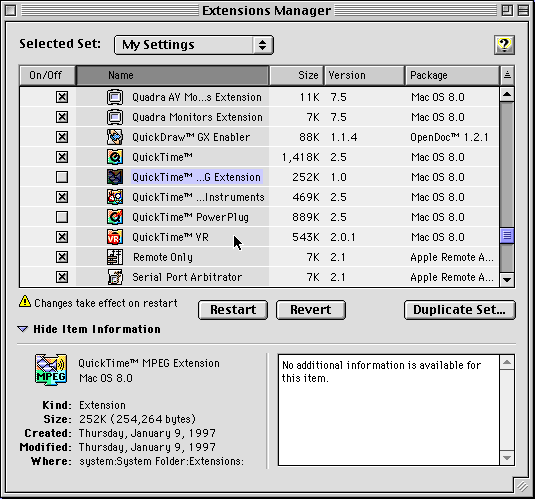The width and height of the screenshot is (535, 499).
Task: Click the QuickTime PowerPlug icon
Action: tap(115, 217)
